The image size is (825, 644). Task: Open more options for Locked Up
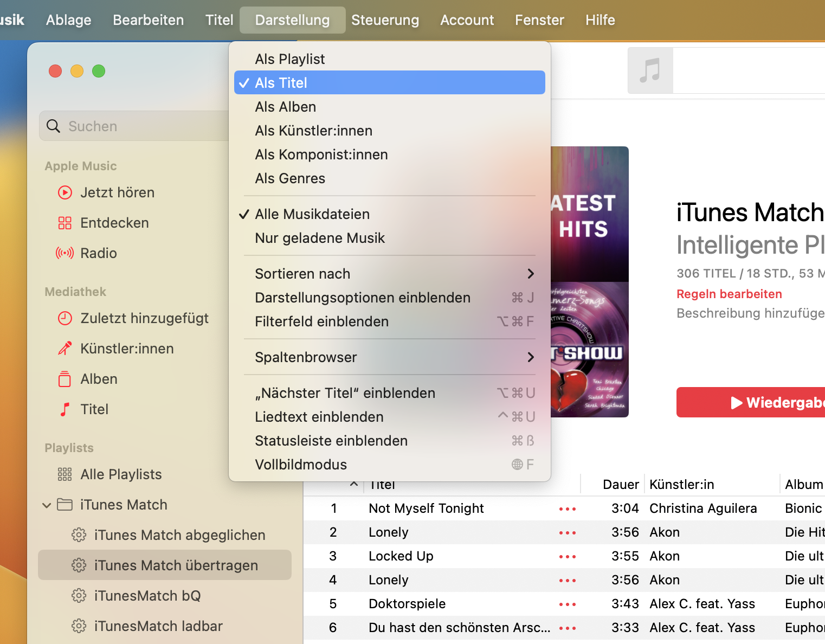tap(568, 557)
